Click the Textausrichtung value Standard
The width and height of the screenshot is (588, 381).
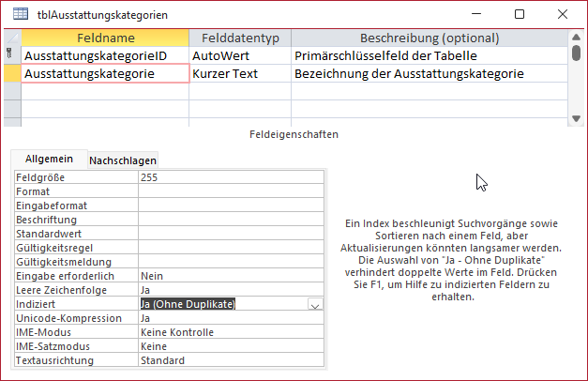[231, 360]
